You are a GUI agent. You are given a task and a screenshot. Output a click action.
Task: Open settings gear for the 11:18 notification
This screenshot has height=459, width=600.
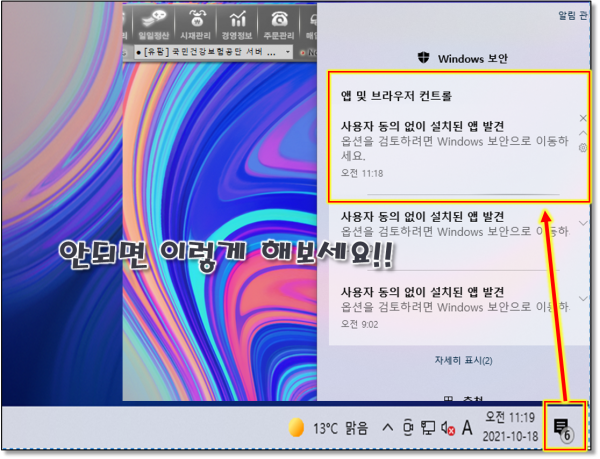point(583,148)
